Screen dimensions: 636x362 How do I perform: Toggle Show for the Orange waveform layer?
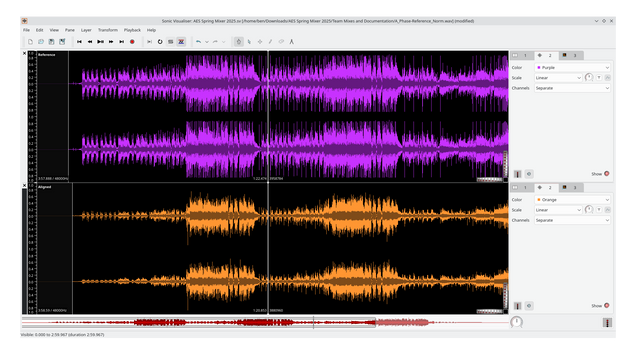coord(607,306)
